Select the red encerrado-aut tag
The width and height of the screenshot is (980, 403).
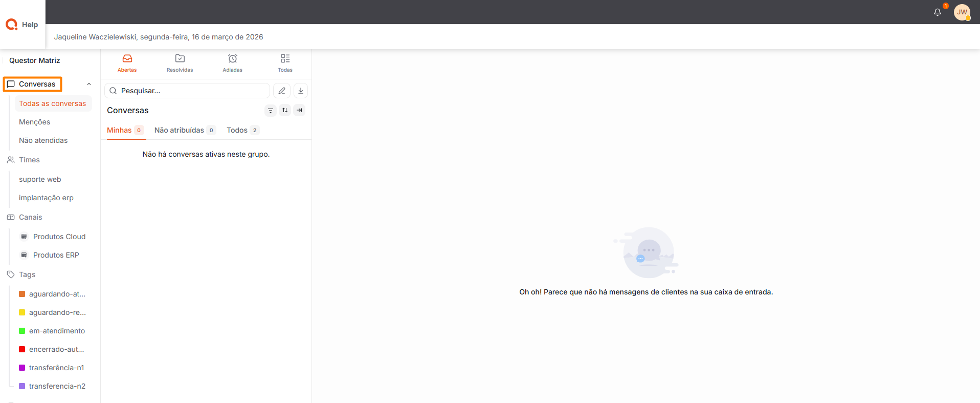56,349
